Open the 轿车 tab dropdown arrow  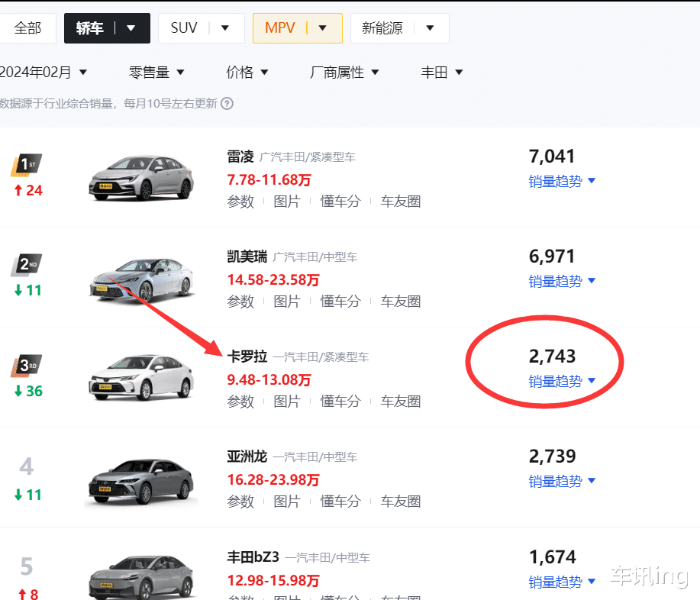click(x=131, y=28)
